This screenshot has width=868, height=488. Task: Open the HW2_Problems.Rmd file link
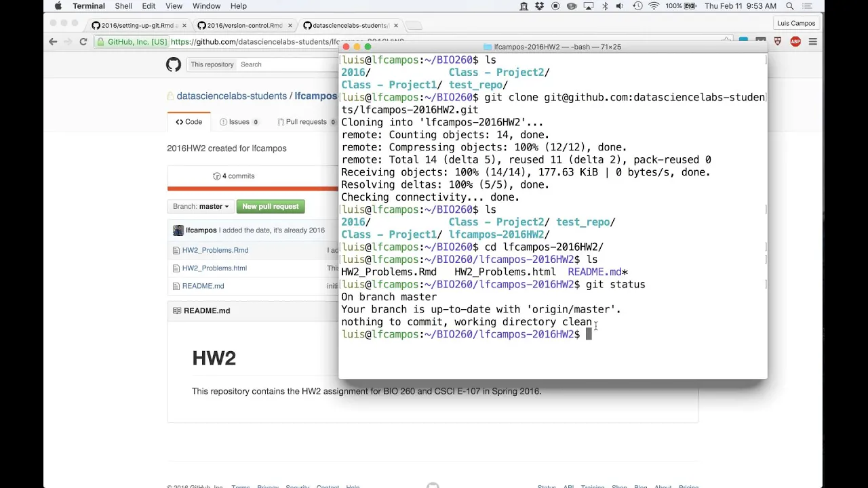[x=215, y=250]
